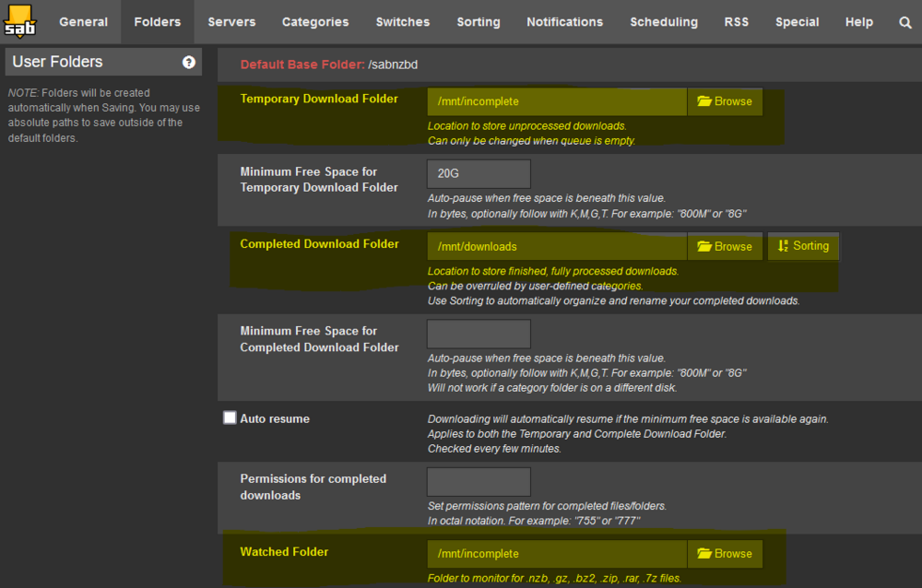The width and height of the screenshot is (922, 588).
Task: Switch to the Scheduling tab
Action: point(664,22)
